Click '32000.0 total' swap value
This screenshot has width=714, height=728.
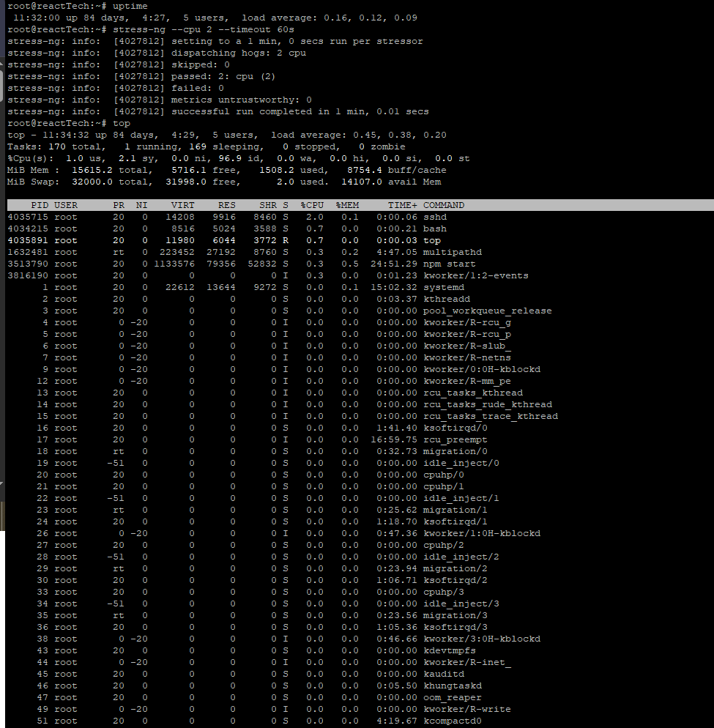(110, 182)
